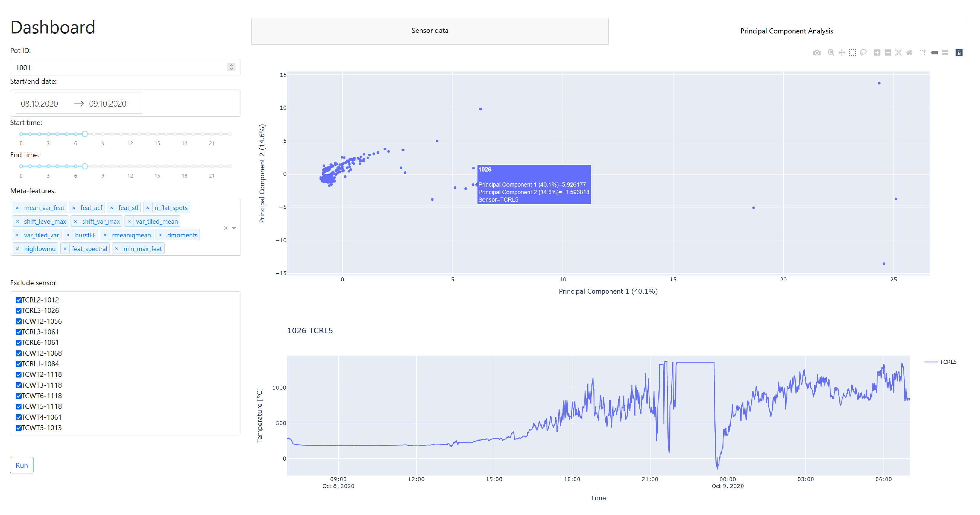Toggle the TCWT4-1061 sensor checkbox
Screen dimensions: 980x515
pyautogui.click(x=18, y=417)
